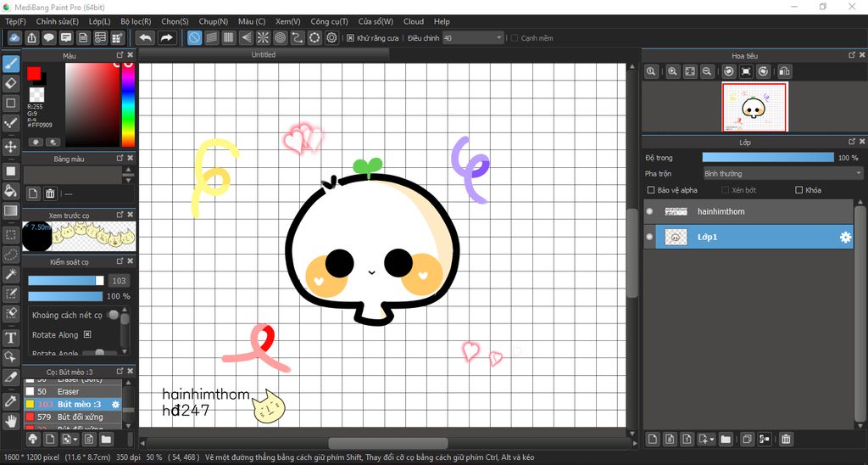
Task: Open add-layer dropdown arrow button
Action: (x=704, y=440)
